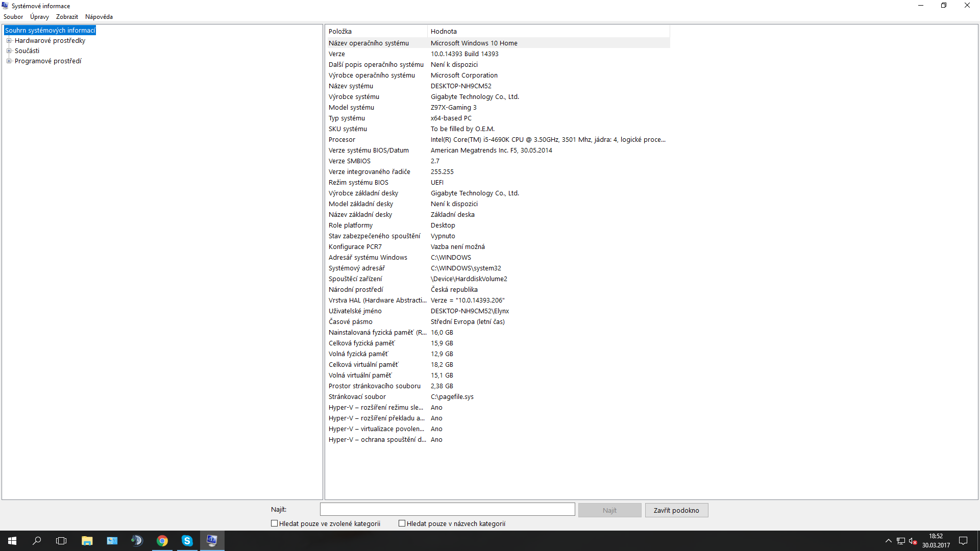Click the Najít search text field
980x551 pixels.
pos(447,509)
